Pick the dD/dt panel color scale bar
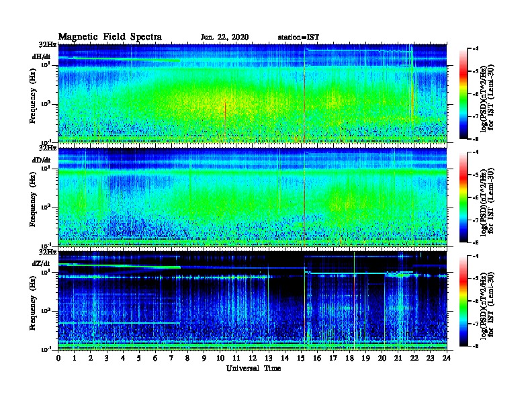Screen dimensions: 532x411 coord(463,197)
